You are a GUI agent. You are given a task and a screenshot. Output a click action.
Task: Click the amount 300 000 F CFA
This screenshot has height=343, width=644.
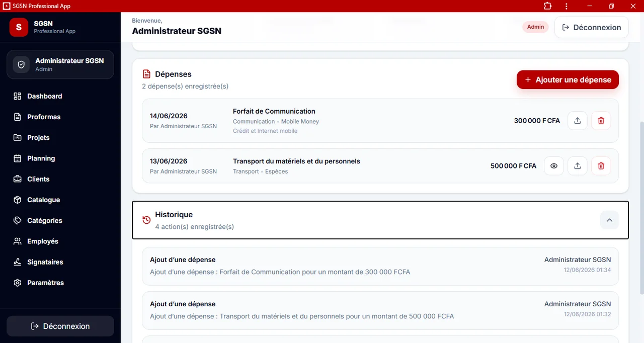(x=537, y=121)
